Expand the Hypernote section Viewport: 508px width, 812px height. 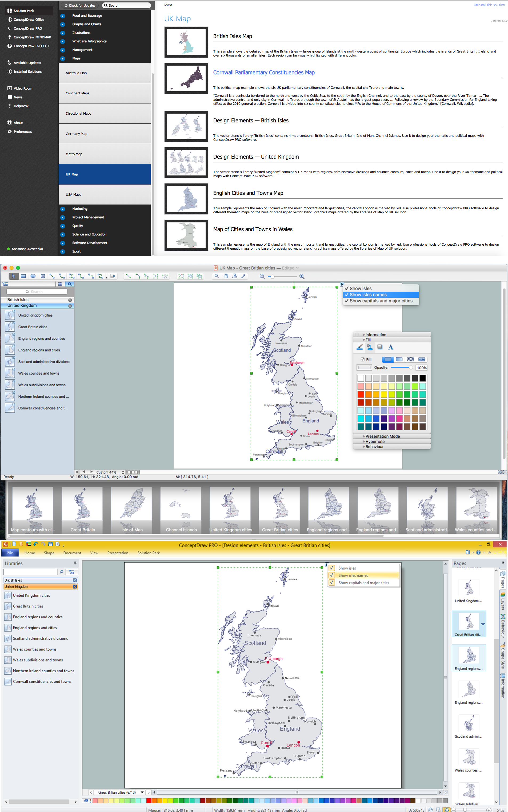coord(364,441)
